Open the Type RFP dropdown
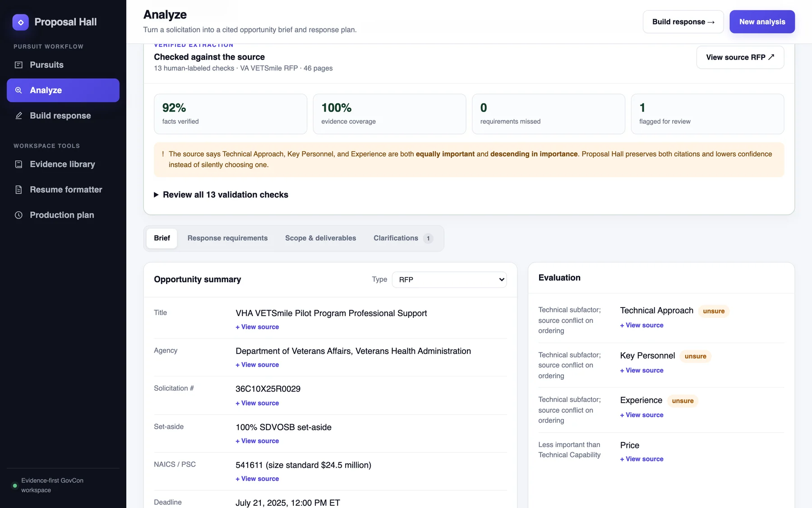This screenshot has height=508, width=812. 449,280
